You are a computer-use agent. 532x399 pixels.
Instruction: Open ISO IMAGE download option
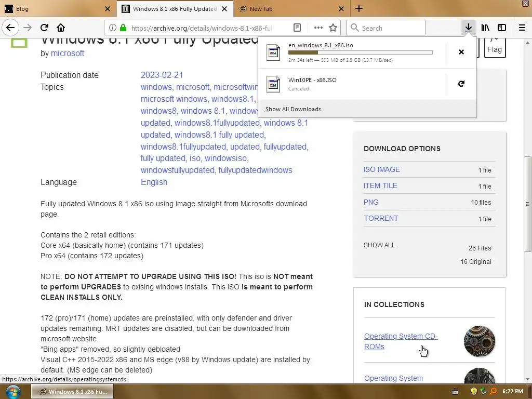pyautogui.click(x=382, y=170)
